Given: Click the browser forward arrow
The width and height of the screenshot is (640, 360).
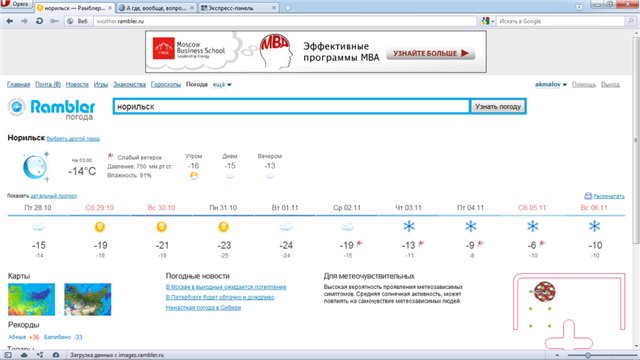Looking at the screenshot, I should 24,21.
